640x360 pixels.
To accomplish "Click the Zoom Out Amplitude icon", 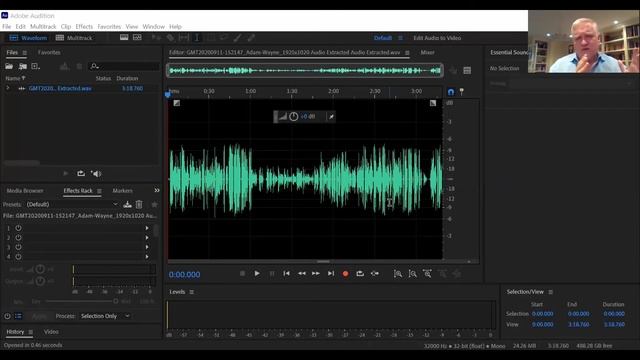I will [x=413, y=273].
